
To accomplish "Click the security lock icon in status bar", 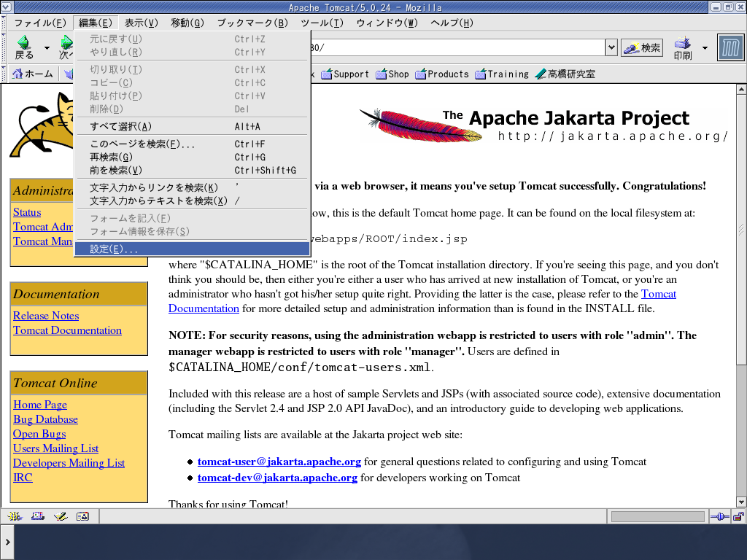I will [x=738, y=517].
